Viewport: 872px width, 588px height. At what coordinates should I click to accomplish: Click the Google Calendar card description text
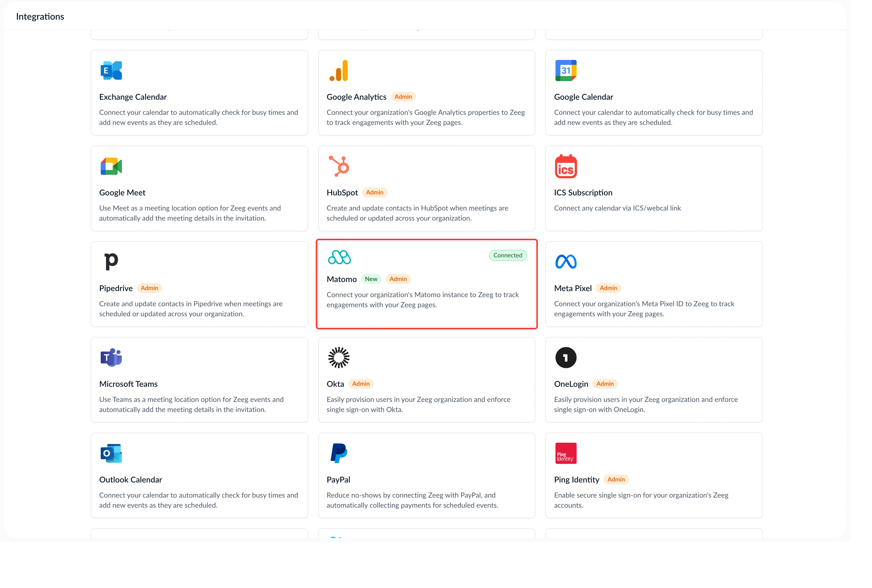click(x=653, y=117)
